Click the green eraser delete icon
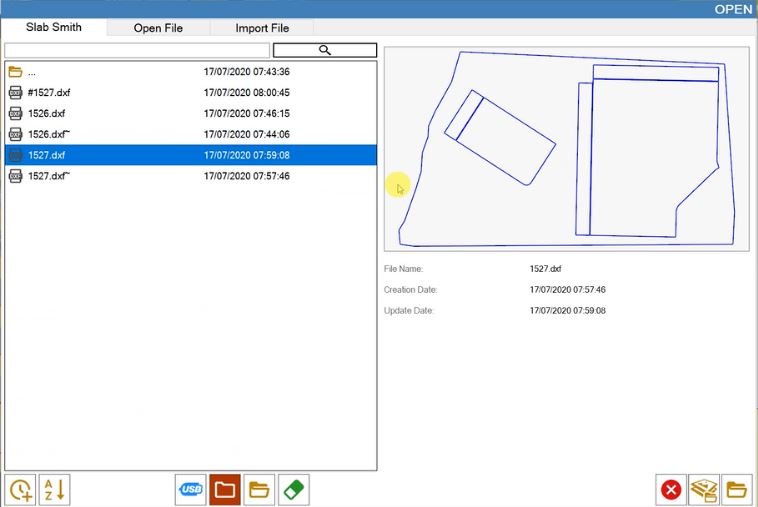This screenshot has width=758, height=507. point(294,490)
